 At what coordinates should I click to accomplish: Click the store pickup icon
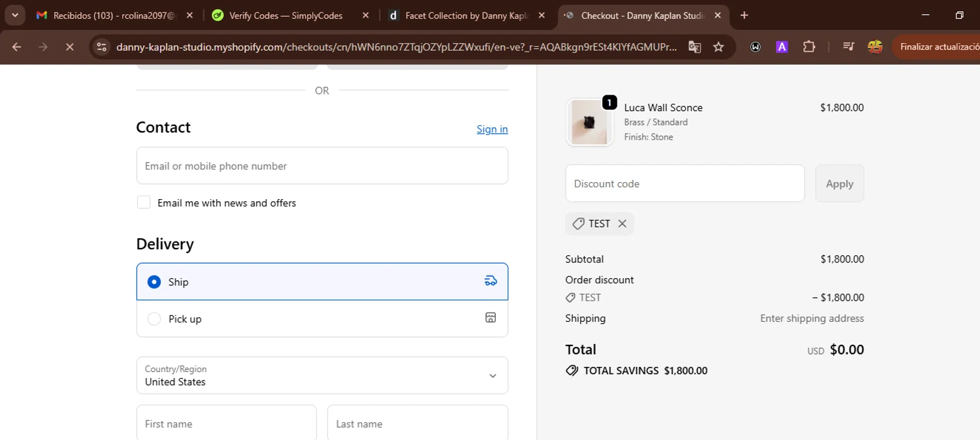491,317
